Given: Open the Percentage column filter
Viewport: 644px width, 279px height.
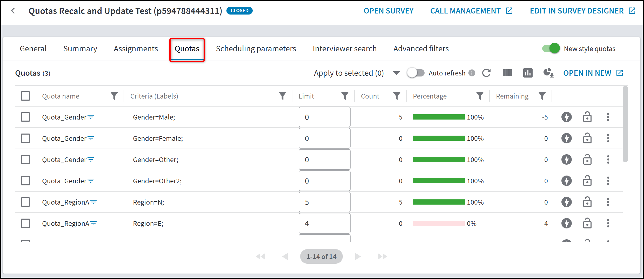Looking at the screenshot, I should [480, 96].
